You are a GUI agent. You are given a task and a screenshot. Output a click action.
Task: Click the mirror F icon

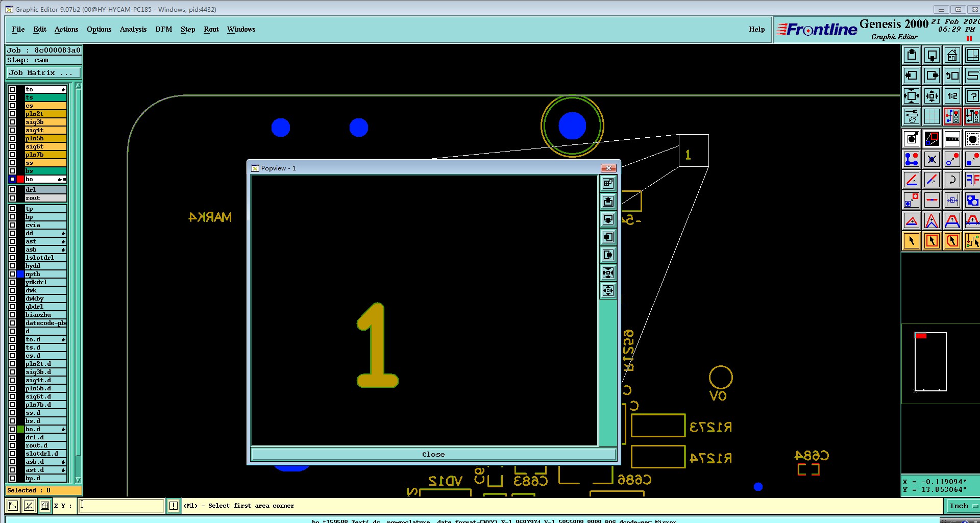point(972,180)
